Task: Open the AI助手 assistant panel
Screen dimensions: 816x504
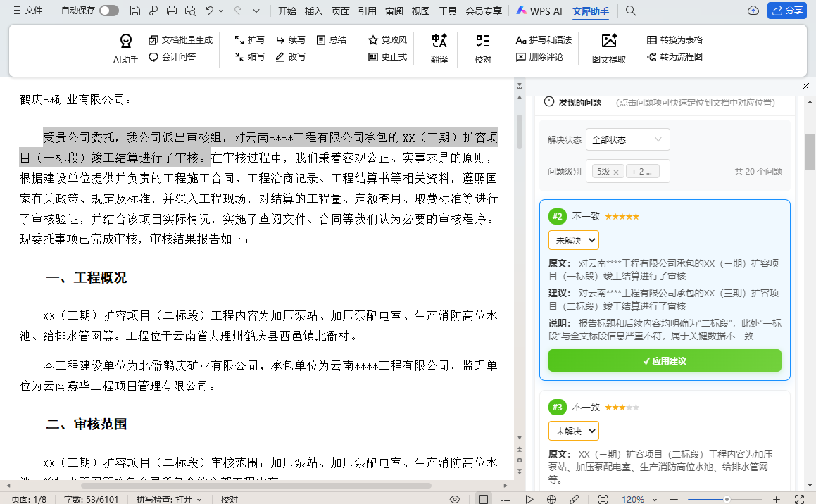Action: click(125, 48)
